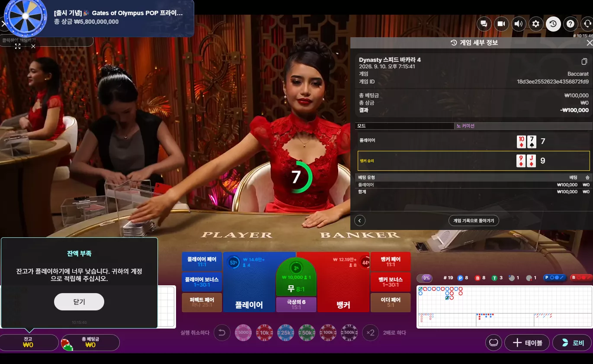
Task: Go to 로비 lobby button
Action: pos(572,343)
